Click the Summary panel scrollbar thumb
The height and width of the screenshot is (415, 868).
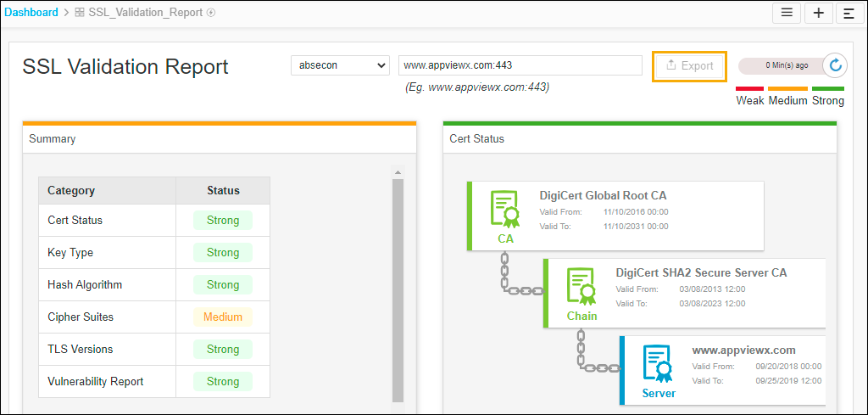pyautogui.click(x=398, y=290)
